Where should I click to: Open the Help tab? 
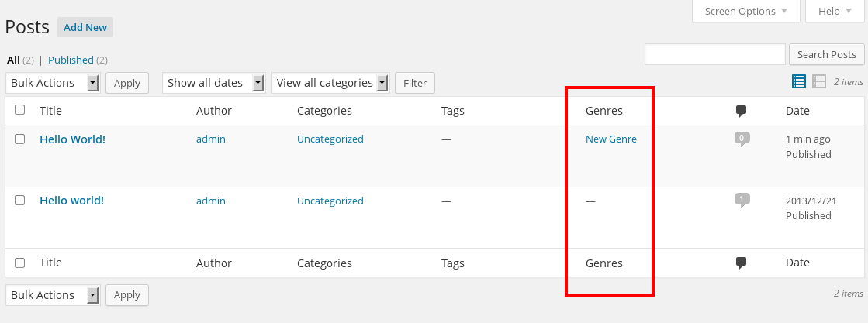pyautogui.click(x=835, y=11)
